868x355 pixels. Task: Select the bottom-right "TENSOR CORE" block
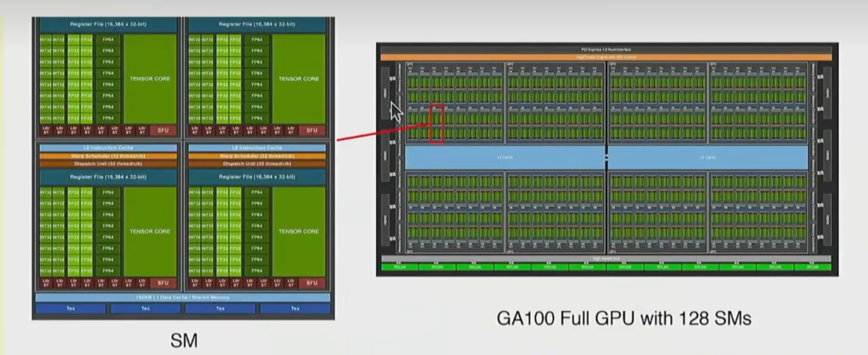coord(299,232)
